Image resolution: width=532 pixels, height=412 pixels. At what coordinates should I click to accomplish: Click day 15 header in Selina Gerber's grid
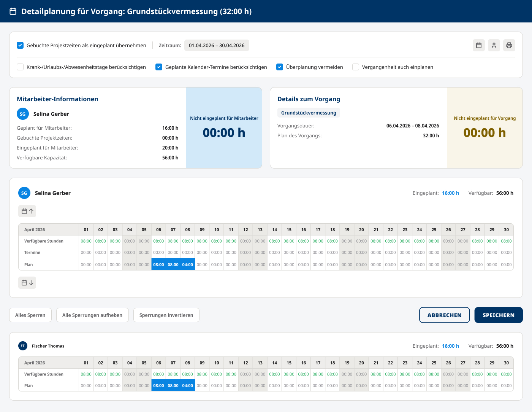tap(289, 229)
